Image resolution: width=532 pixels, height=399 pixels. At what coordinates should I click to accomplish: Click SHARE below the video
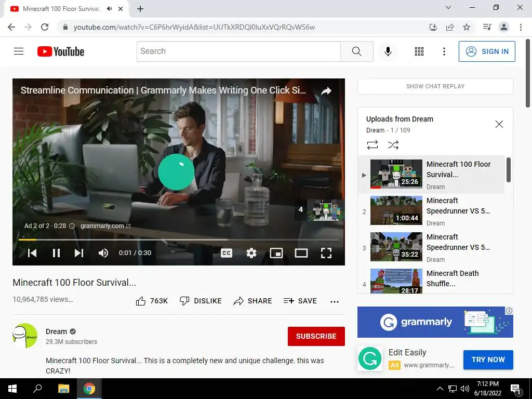tap(253, 301)
